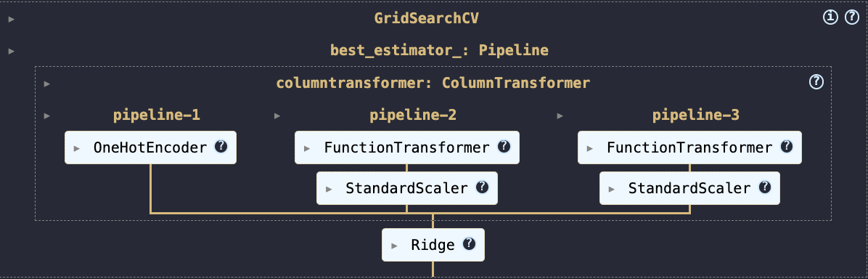
Task: Open the GridSearchCV info (i) icon
Action: pyautogui.click(x=830, y=17)
